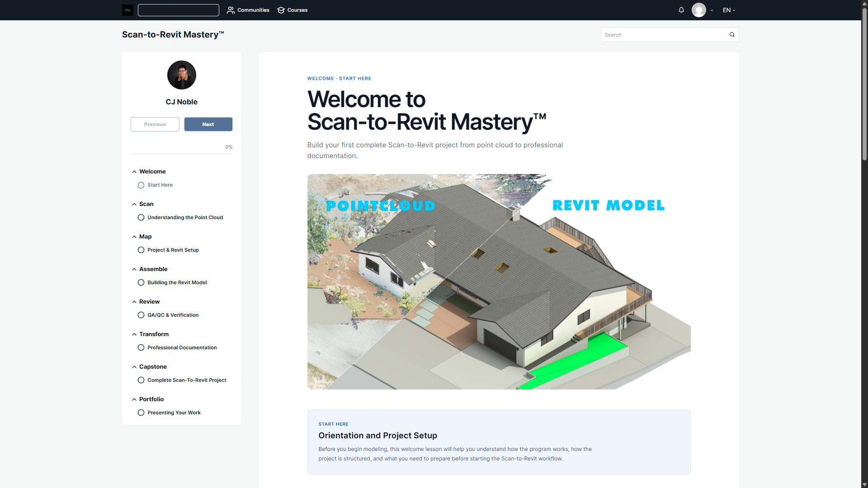Collapse the Capstone section chevron
This screenshot has height=488, width=868.
pos(134,367)
